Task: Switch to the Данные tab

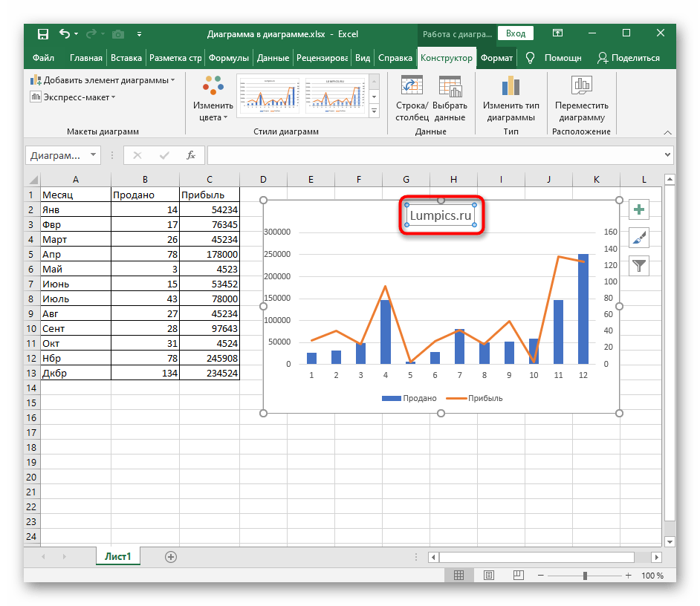Action: click(x=273, y=58)
